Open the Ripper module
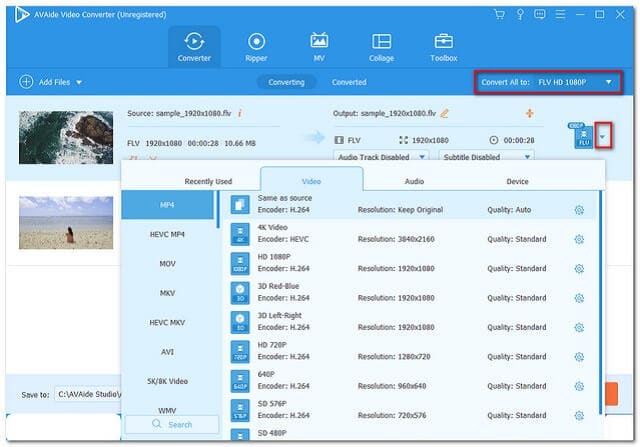 point(256,47)
